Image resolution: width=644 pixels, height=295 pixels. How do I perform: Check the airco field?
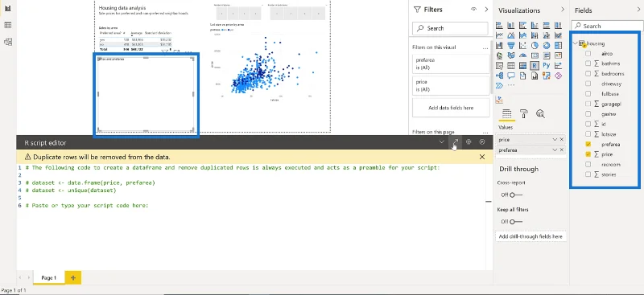click(588, 53)
